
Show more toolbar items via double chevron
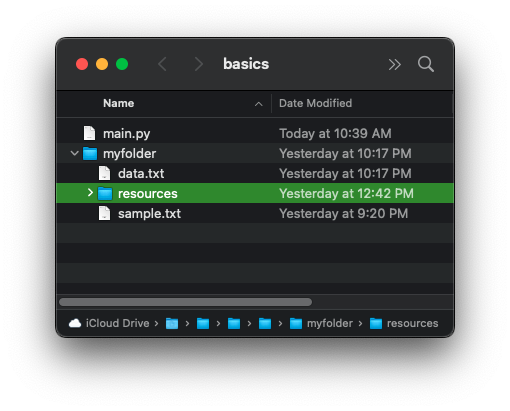click(x=394, y=64)
